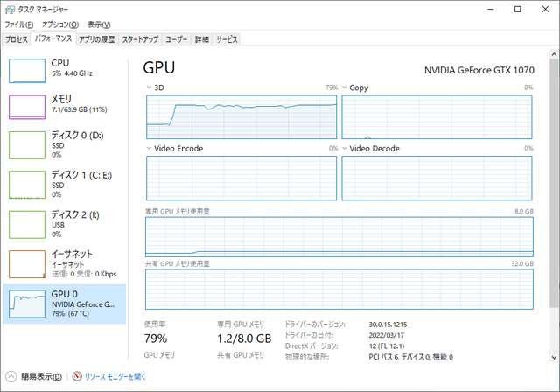
Task: Select the メモリ mini graph icon
Action: coord(26,106)
